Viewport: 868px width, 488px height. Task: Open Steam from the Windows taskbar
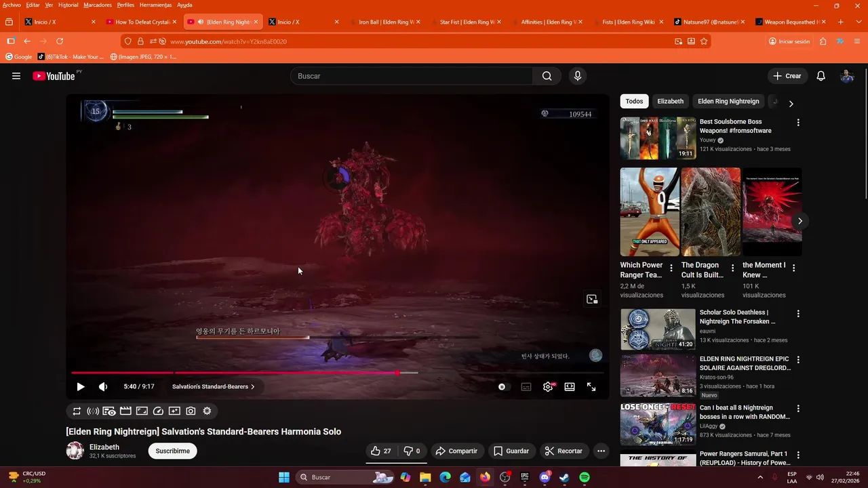point(564,477)
